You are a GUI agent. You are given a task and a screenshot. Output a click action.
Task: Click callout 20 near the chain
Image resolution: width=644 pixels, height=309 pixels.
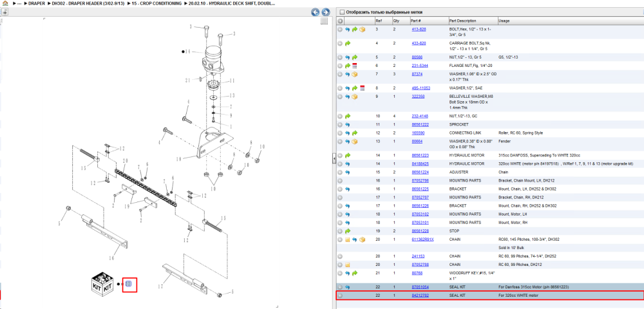click(x=126, y=160)
